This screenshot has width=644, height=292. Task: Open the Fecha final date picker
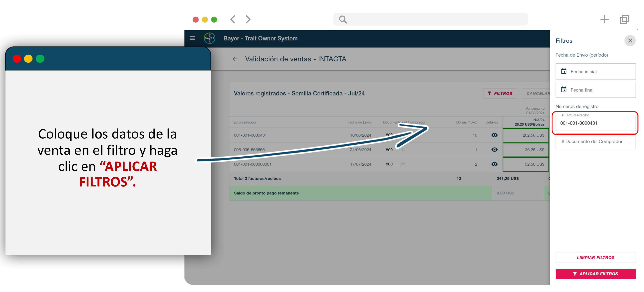(x=596, y=90)
